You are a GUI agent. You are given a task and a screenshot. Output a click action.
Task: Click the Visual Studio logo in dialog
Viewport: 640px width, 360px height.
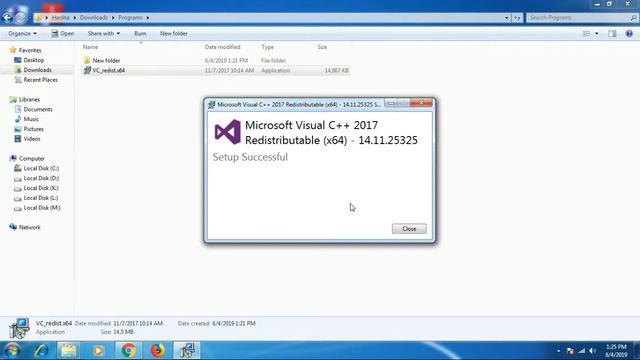tap(228, 132)
